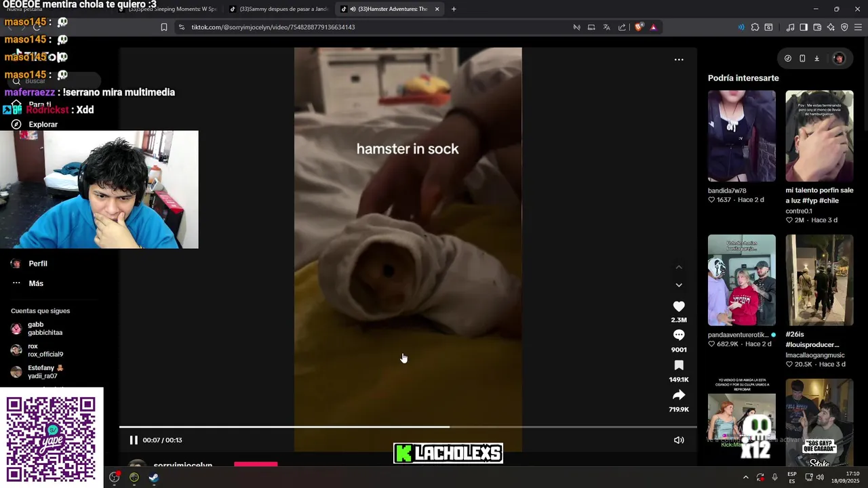Screen dimensions: 868x488
Task: Open taskbar volume speaker icon
Action: point(820,477)
